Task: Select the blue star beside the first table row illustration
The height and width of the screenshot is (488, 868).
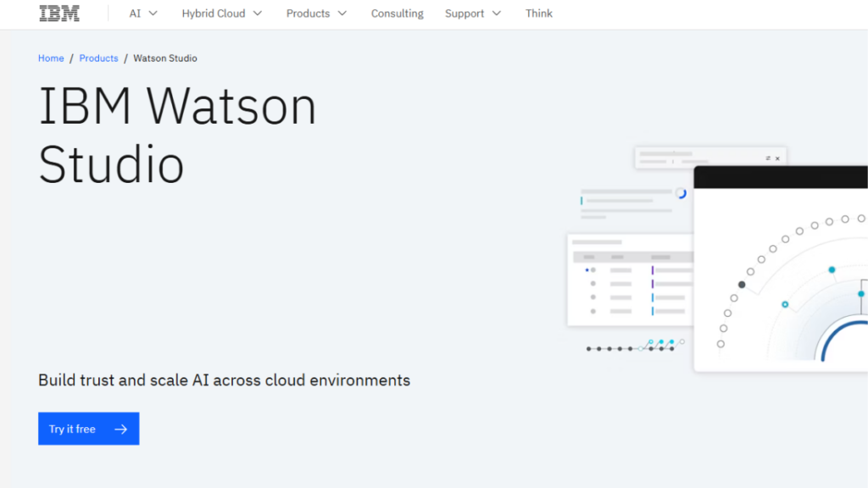Action: pyautogui.click(x=587, y=269)
